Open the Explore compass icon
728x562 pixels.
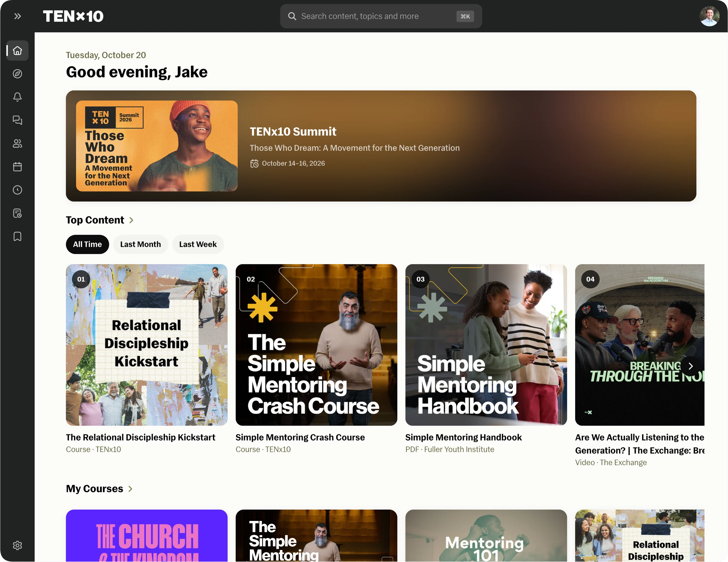coord(17,74)
